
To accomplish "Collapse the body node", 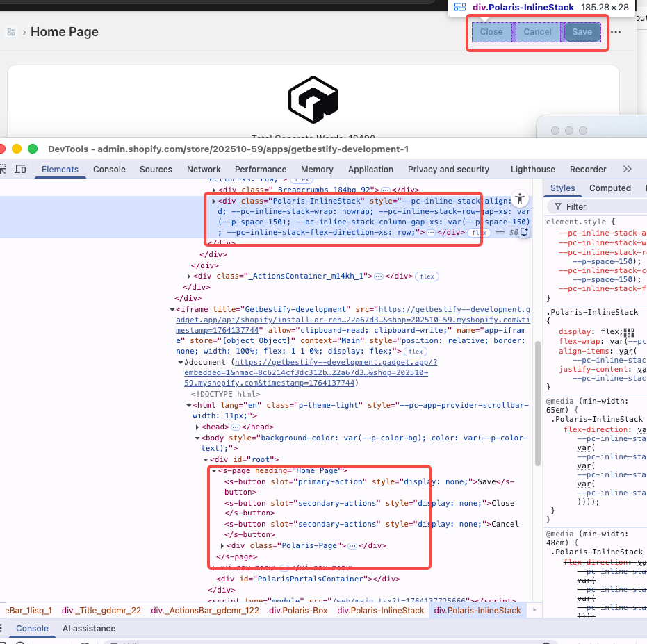I will pyautogui.click(x=197, y=438).
